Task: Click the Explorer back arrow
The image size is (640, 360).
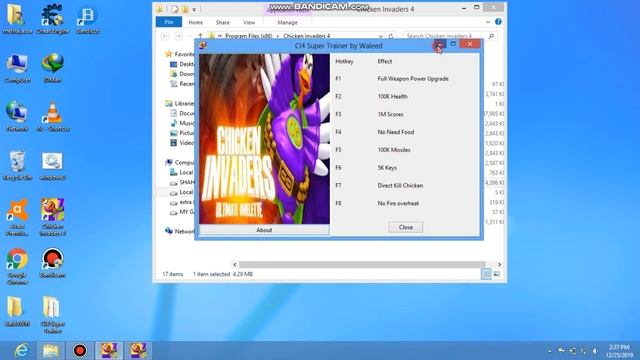Action: (x=165, y=36)
